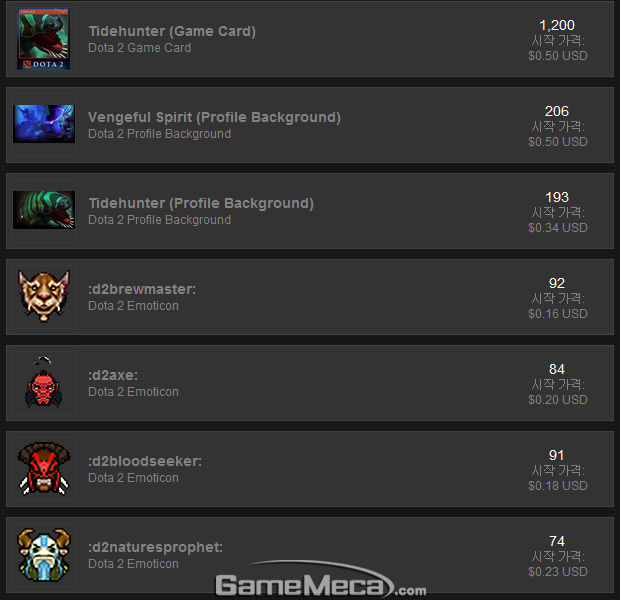This screenshot has height=600, width=620.
Task: Click the 206 quantity for Vengeful Spirit
Action: point(557,111)
